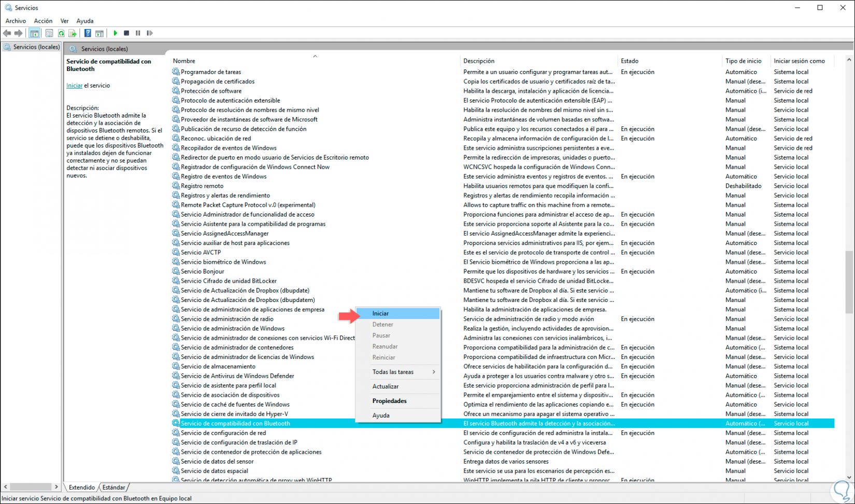This screenshot has width=855, height=504.
Task: Click gear icon of Servicio Cifrado de unidad BitLocker
Action: click(x=176, y=281)
